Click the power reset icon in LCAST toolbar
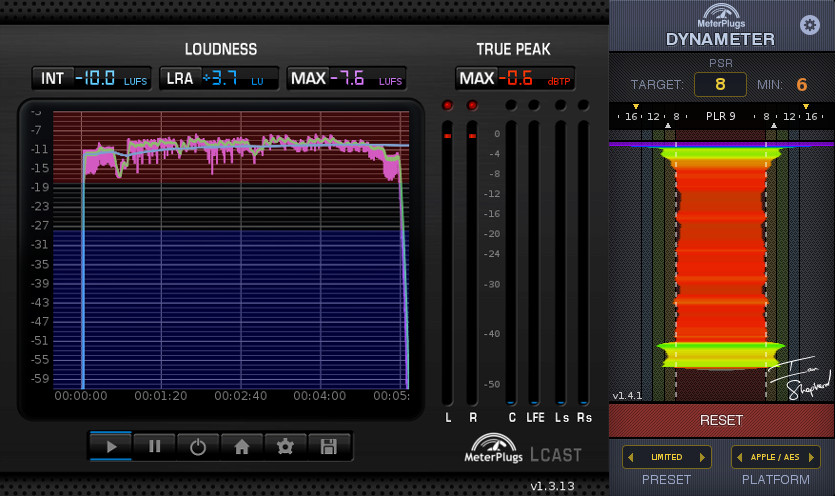Image resolution: width=836 pixels, height=496 pixels. [198, 446]
